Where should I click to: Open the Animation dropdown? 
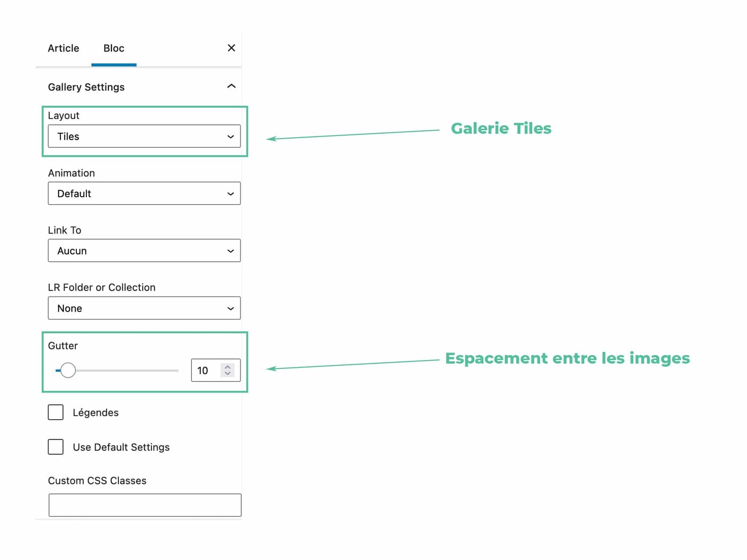point(144,194)
